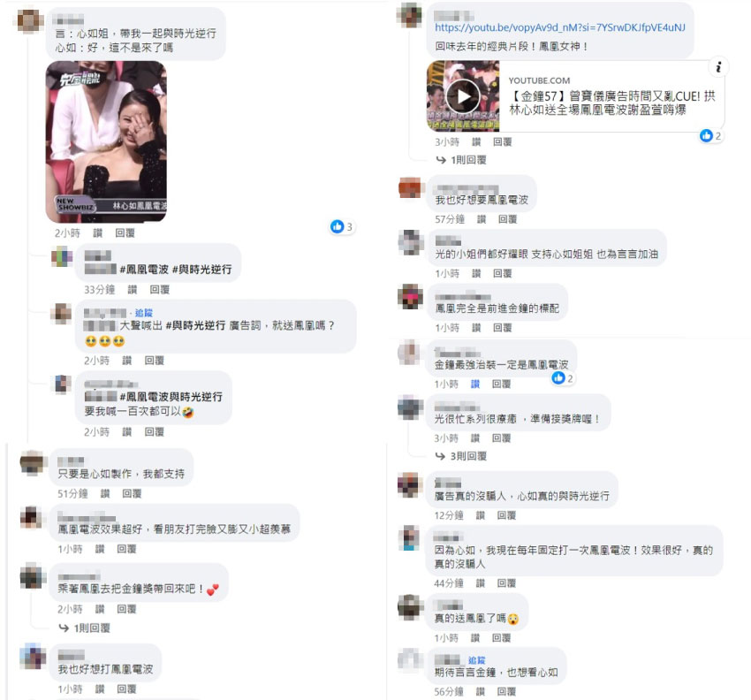Toggle 讚 on 金鐘最強治裝 comment
Screen dimensions: 751x700
pos(475,384)
